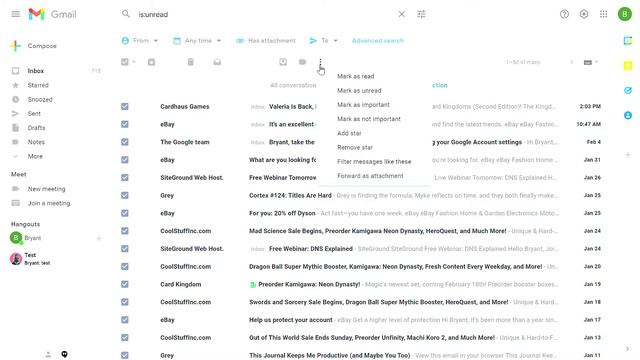
Task: Open the search options filter icon
Action: pyautogui.click(x=421, y=14)
